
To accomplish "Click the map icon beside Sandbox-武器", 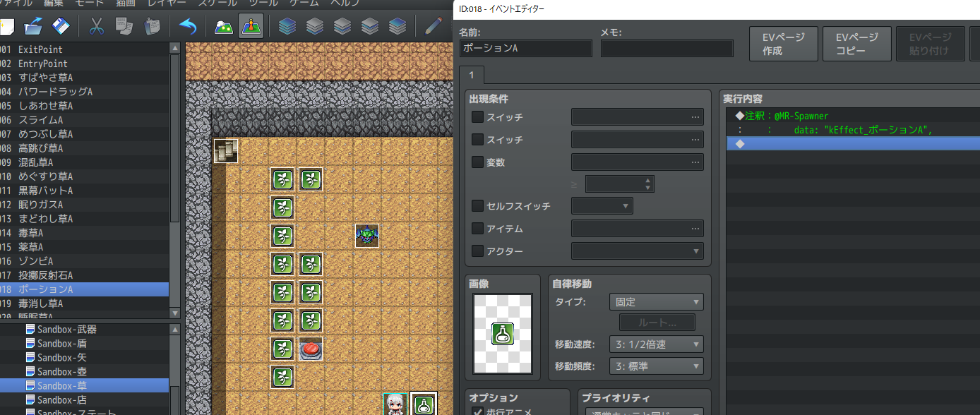I will [30, 330].
